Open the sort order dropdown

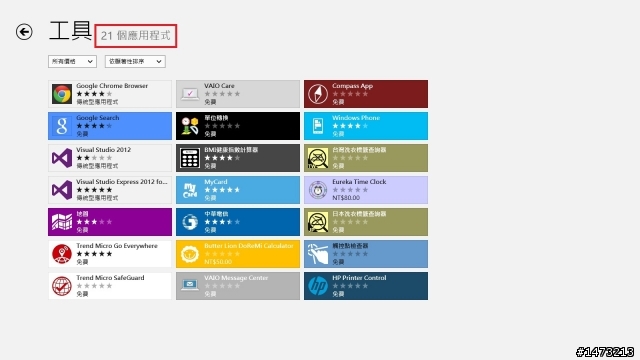pyautogui.click(x=135, y=61)
